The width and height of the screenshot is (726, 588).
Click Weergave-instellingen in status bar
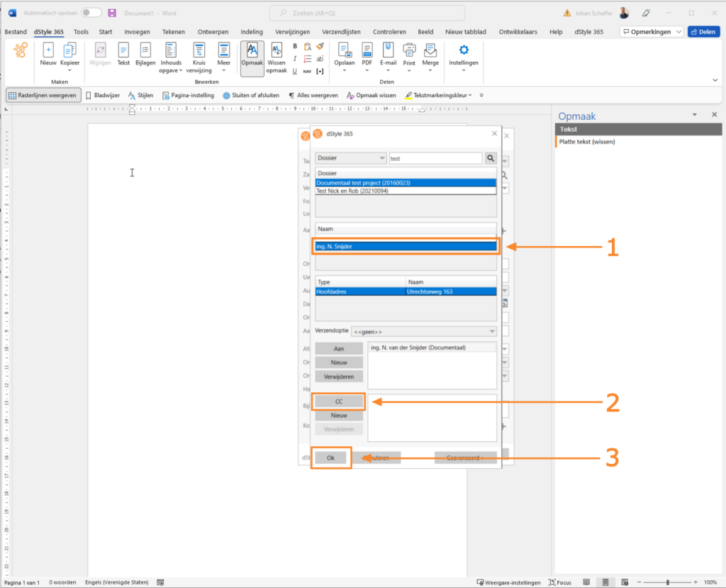508,582
